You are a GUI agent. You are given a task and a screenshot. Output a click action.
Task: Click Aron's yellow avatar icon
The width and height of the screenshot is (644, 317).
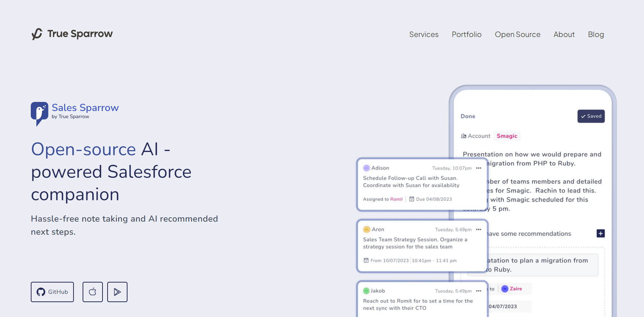pos(367,230)
